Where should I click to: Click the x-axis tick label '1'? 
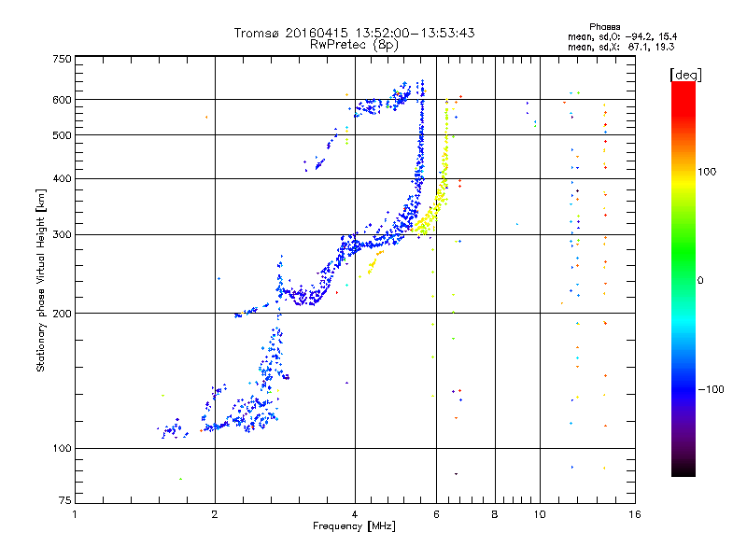[75, 514]
